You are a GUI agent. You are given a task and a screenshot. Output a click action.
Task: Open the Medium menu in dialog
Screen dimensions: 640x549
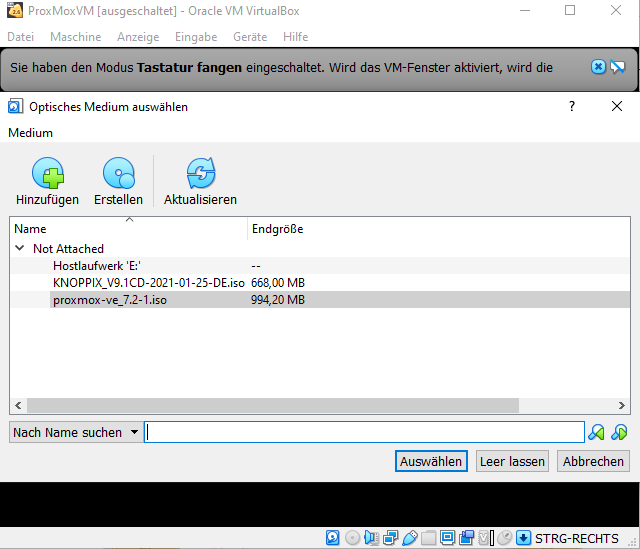[x=31, y=133]
